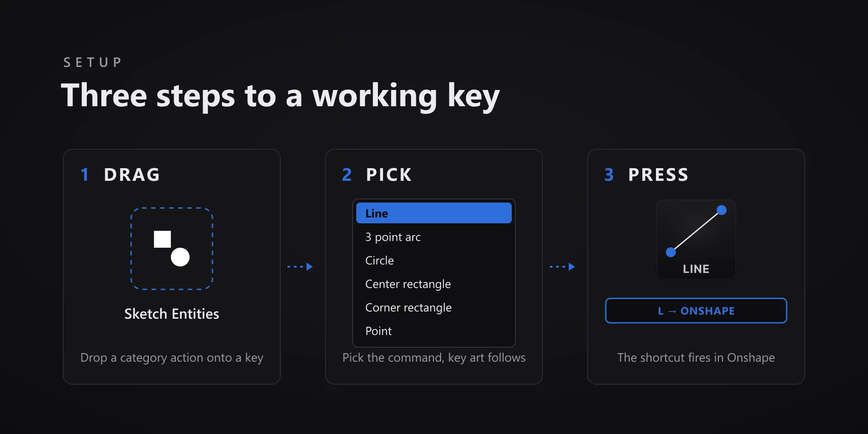Select Center rectangle in the list
Image resolution: width=868 pixels, height=434 pixels.
pos(434,284)
